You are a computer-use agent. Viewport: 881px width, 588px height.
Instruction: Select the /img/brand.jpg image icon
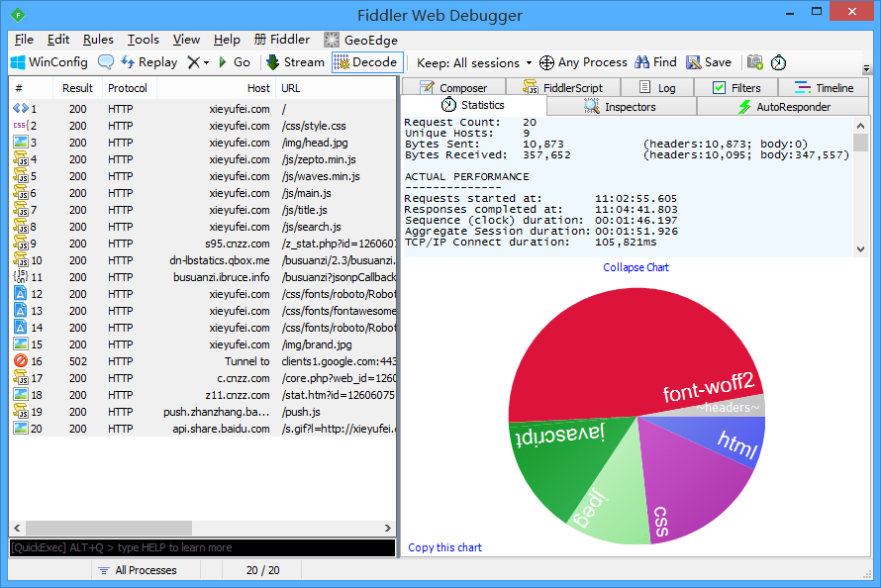tap(21, 344)
